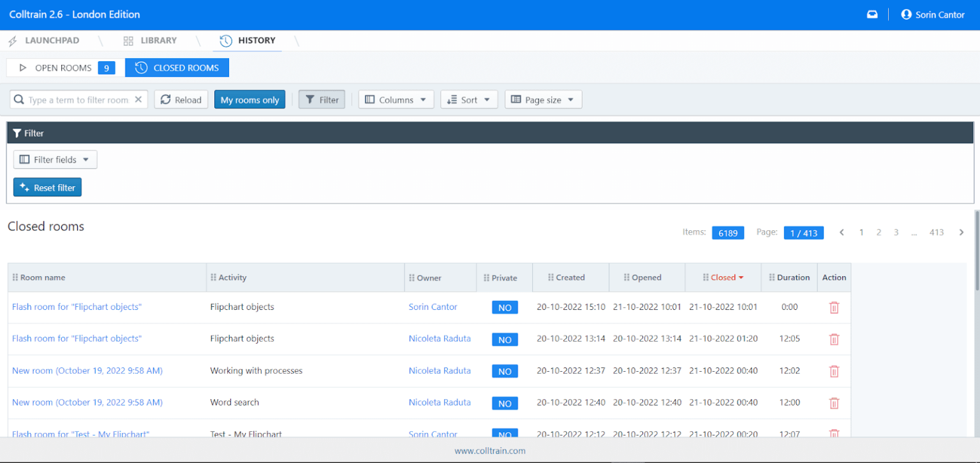Screen dimensions: 980x463
Task: Open the Page size dropdown
Action: pyautogui.click(x=543, y=99)
